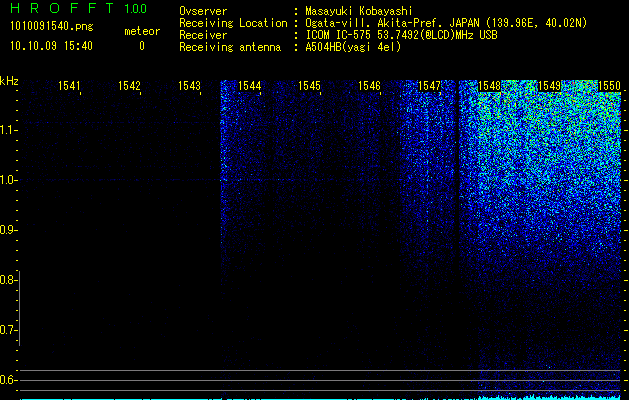
Task: Click the 1544 time marker
Action: coord(250,86)
